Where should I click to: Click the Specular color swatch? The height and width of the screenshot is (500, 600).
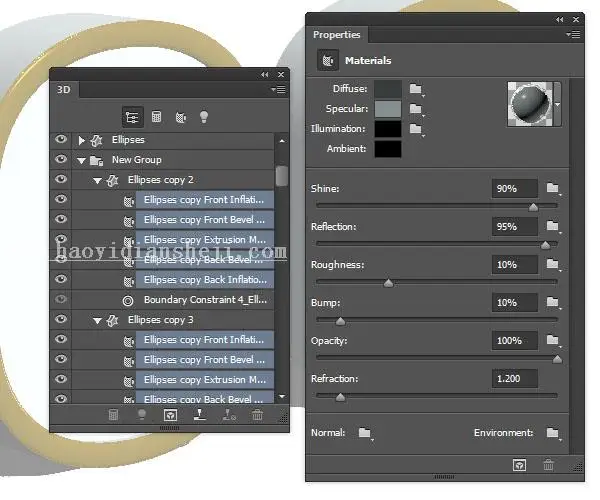[388, 109]
